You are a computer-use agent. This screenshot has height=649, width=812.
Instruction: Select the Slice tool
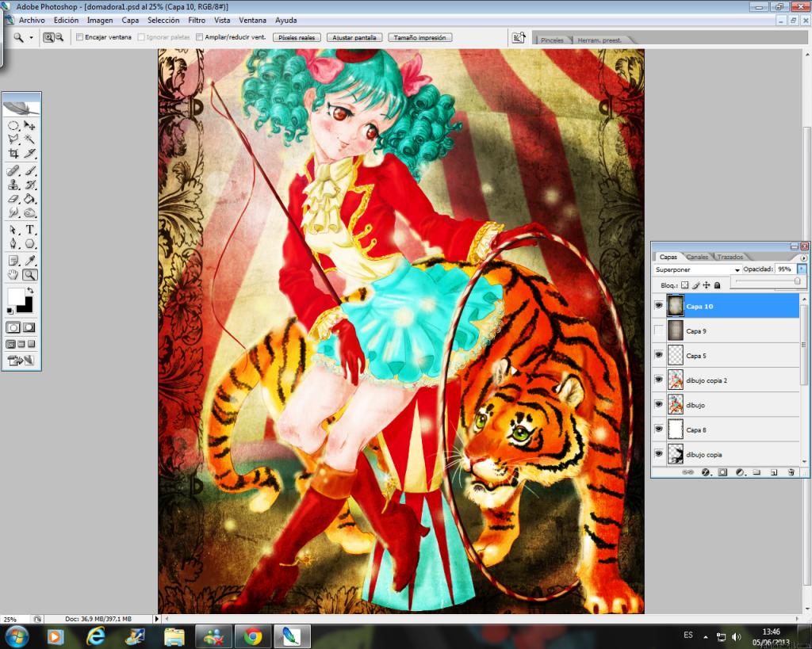coord(29,153)
